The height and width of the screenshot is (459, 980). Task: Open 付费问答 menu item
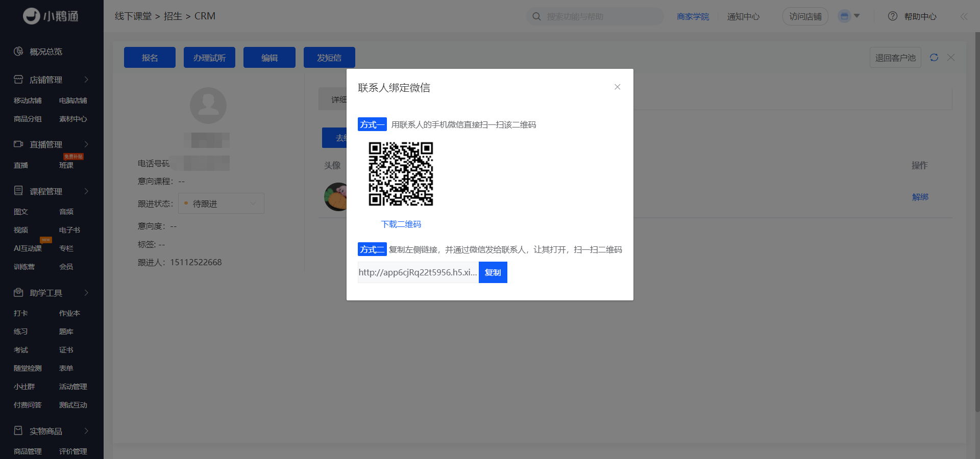pyautogui.click(x=28, y=405)
